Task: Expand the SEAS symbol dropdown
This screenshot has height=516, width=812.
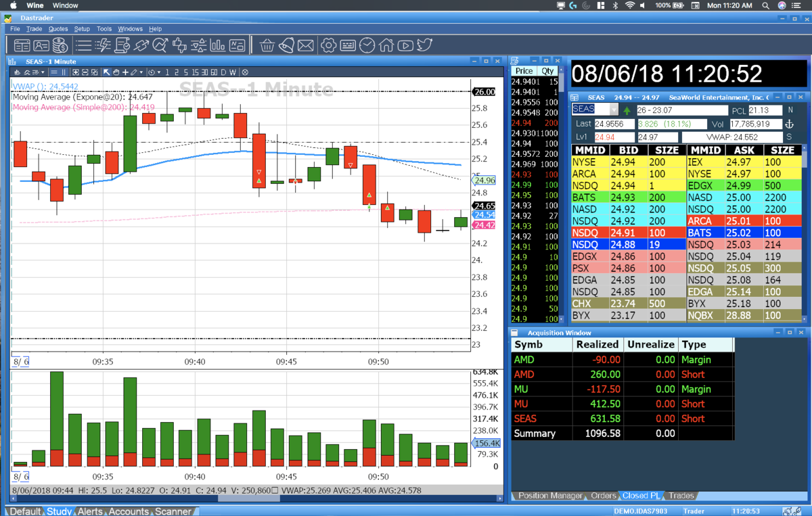Action: tap(614, 110)
